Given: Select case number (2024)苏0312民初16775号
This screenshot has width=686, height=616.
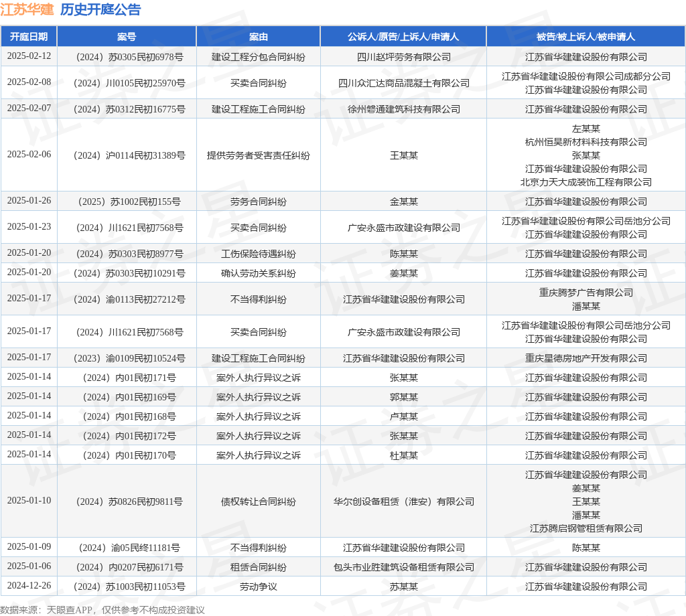Looking at the screenshot, I should point(129,109).
